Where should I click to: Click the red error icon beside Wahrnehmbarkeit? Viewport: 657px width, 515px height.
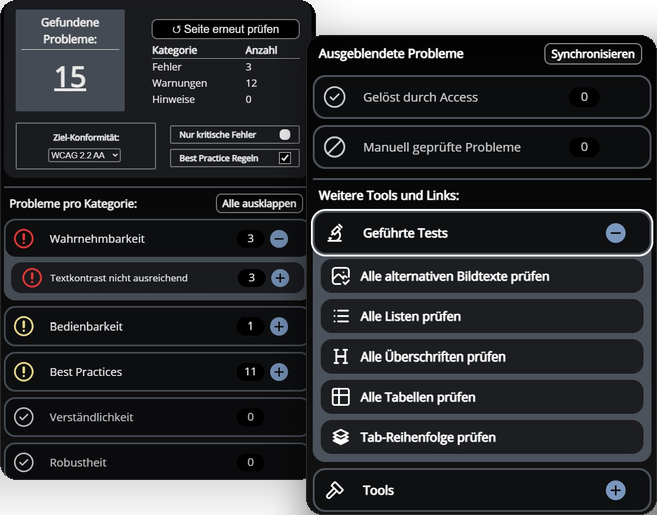click(x=24, y=238)
